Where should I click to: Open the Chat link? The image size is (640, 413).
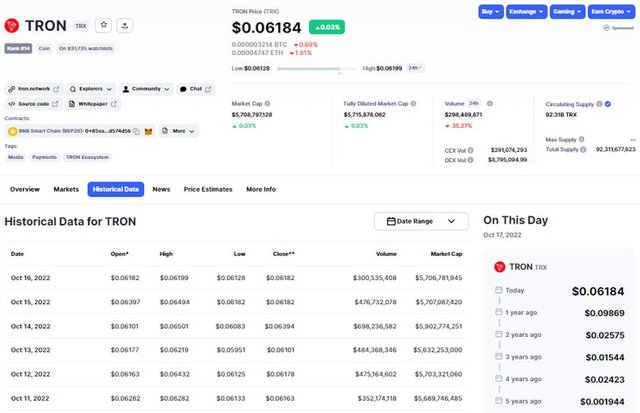tap(196, 89)
